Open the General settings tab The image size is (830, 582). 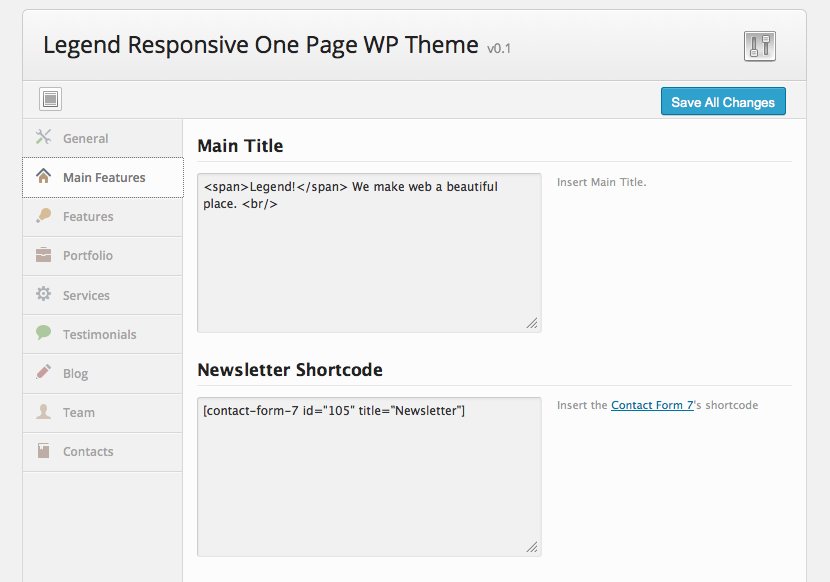tap(86, 139)
